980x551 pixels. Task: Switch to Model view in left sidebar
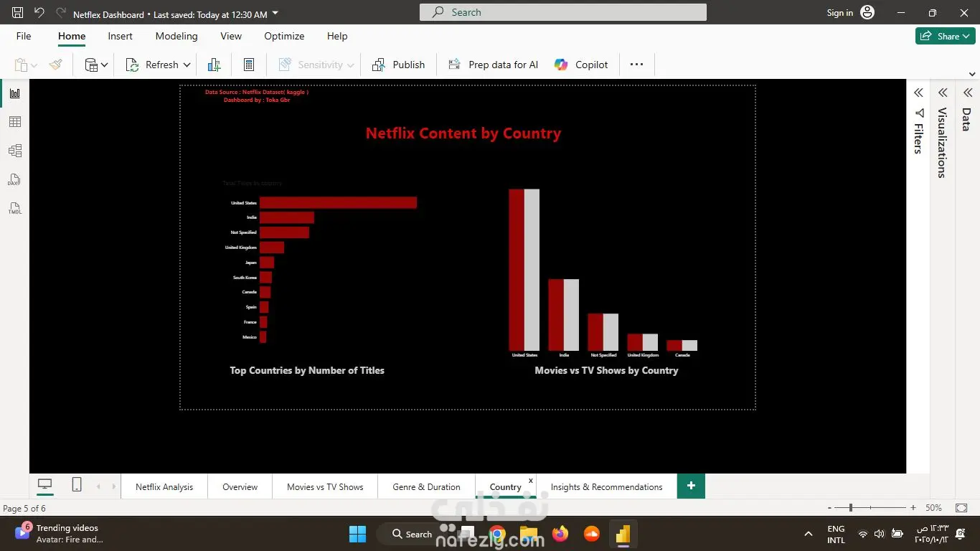(14, 151)
